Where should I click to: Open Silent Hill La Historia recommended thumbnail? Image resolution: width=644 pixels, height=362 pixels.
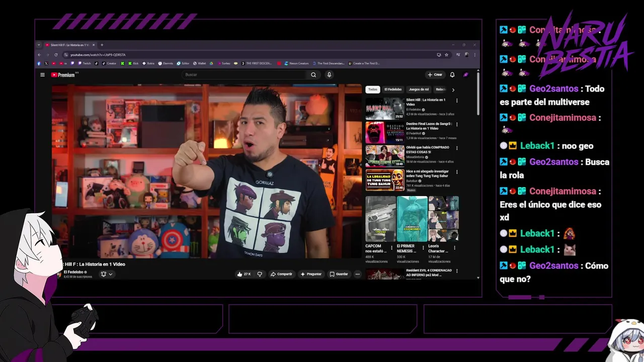pos(385,108)
